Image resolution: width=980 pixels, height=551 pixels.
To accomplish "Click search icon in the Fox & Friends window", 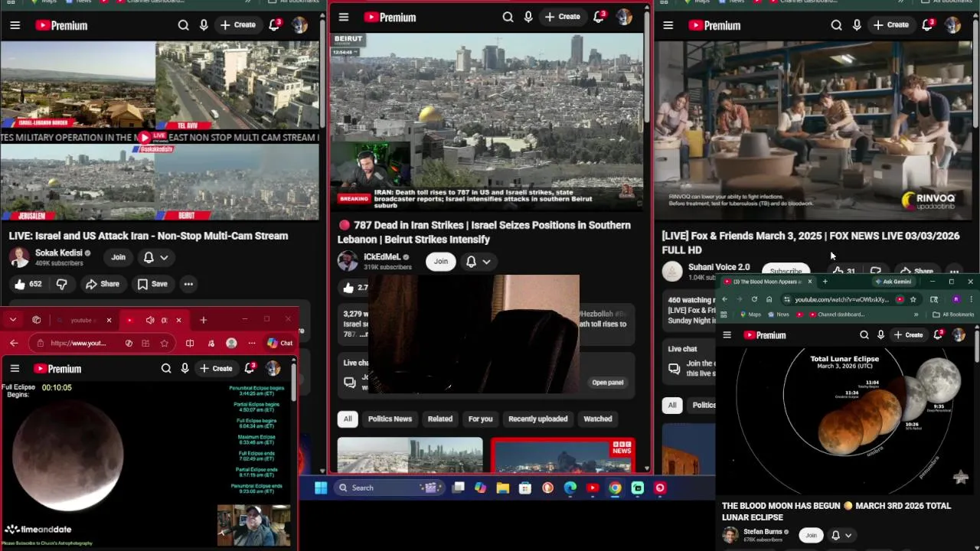I will click(x=836, y=25).
